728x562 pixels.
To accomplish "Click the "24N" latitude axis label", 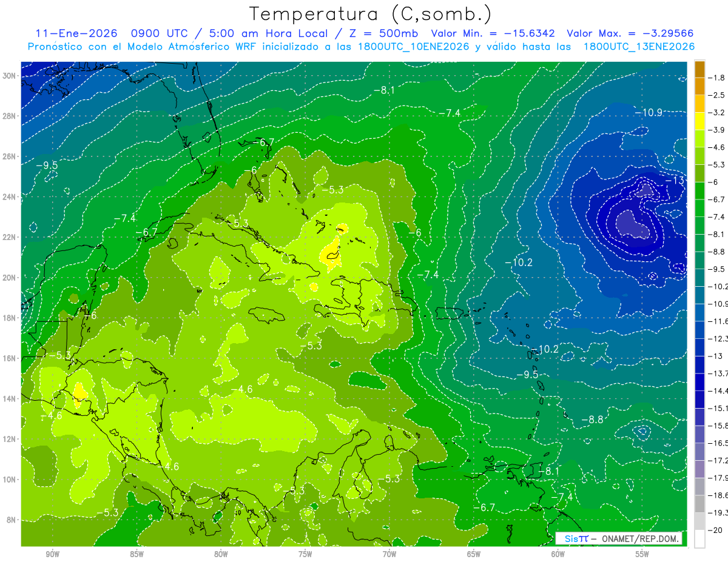I will [10, 196].
